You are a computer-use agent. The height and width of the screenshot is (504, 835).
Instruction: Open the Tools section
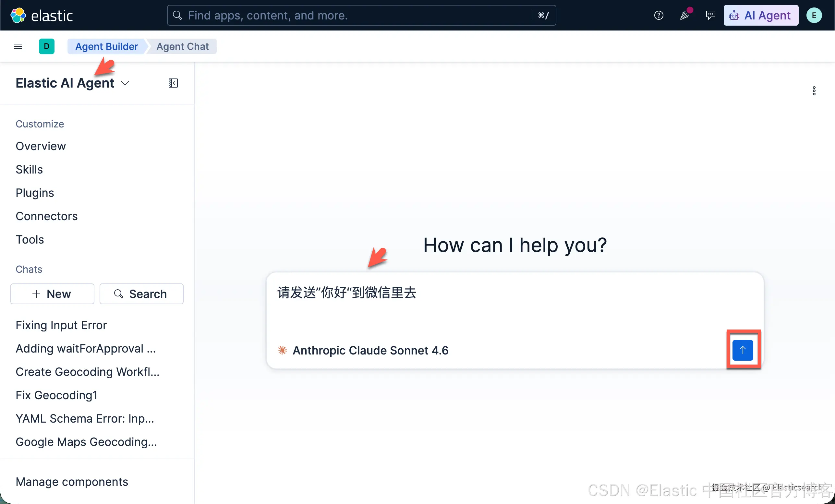(30, 239)
